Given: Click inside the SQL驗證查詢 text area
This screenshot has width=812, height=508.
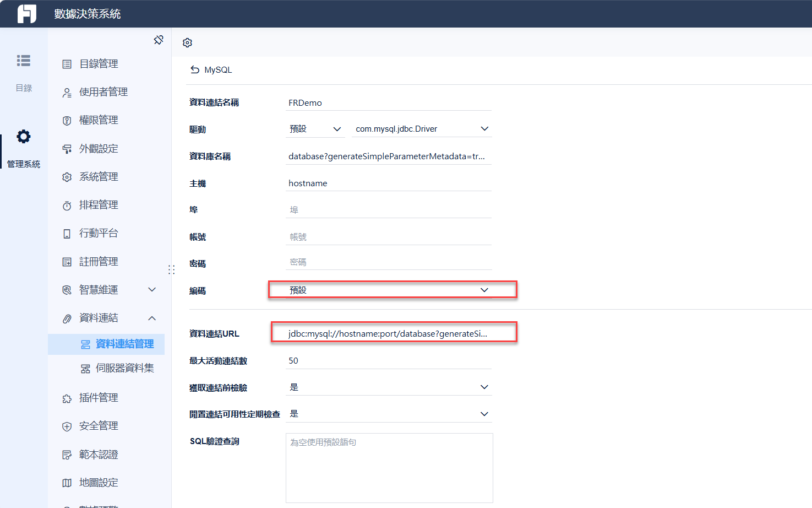Looking at the screenshot, I should 388,467.
